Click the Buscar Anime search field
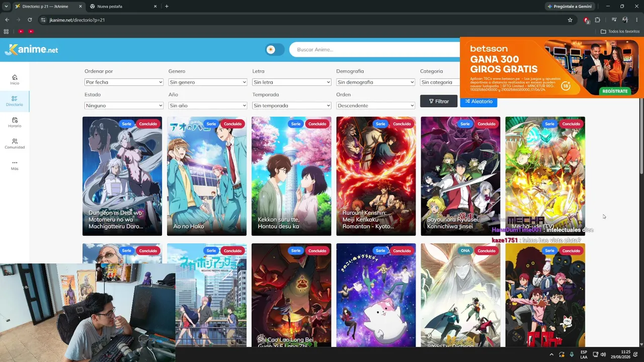Image resolution: width=644 pixels, height=362 pixels. tap(375, 49)
